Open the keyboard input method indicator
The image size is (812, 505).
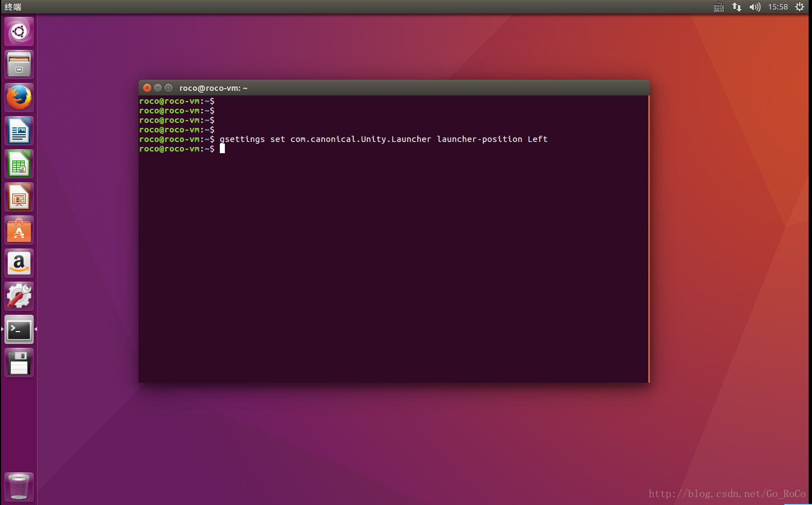point(719,7)
